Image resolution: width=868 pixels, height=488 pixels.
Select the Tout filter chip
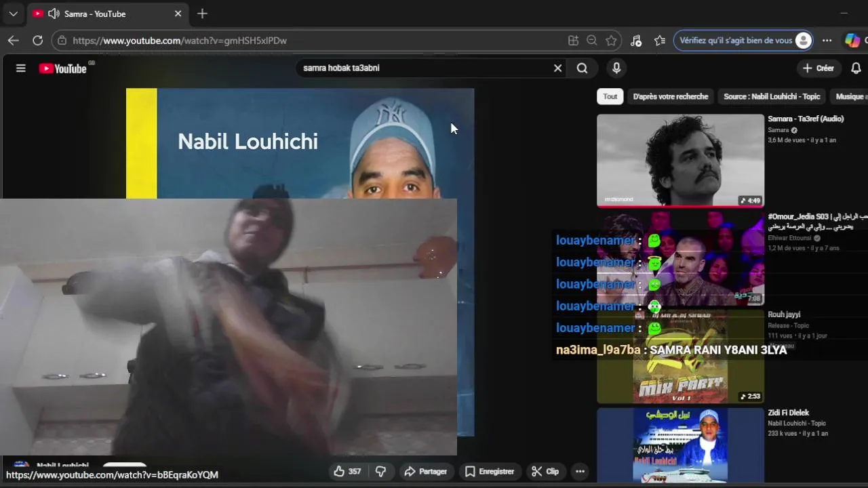610,96
